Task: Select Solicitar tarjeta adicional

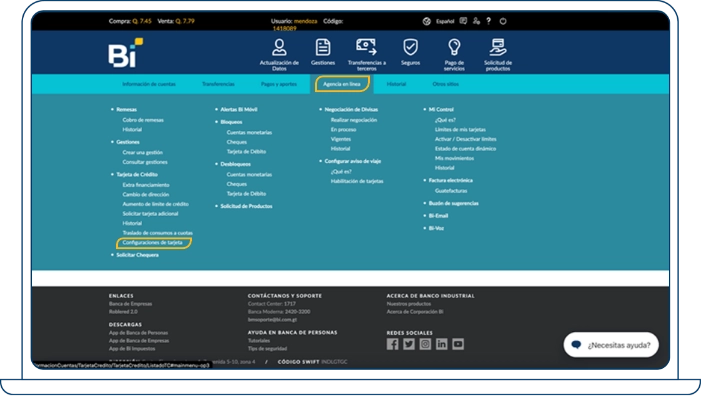Action: [150, 214]
